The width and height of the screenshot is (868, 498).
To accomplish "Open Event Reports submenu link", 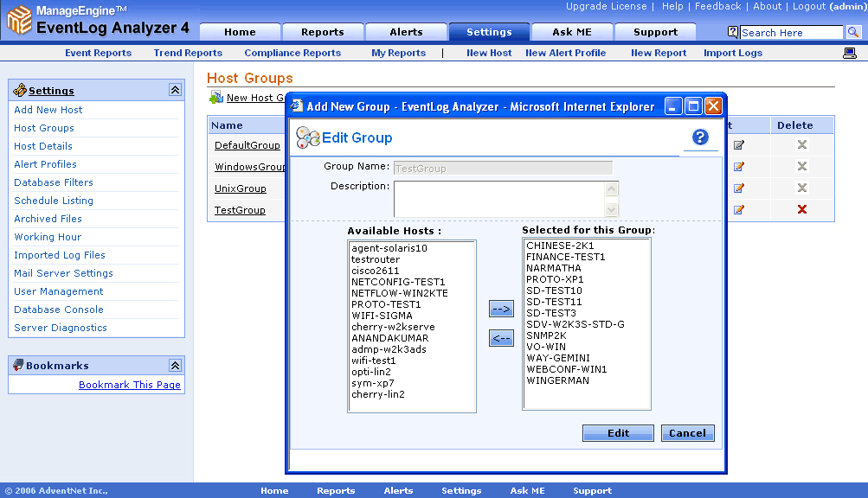I will coord(98,53).
